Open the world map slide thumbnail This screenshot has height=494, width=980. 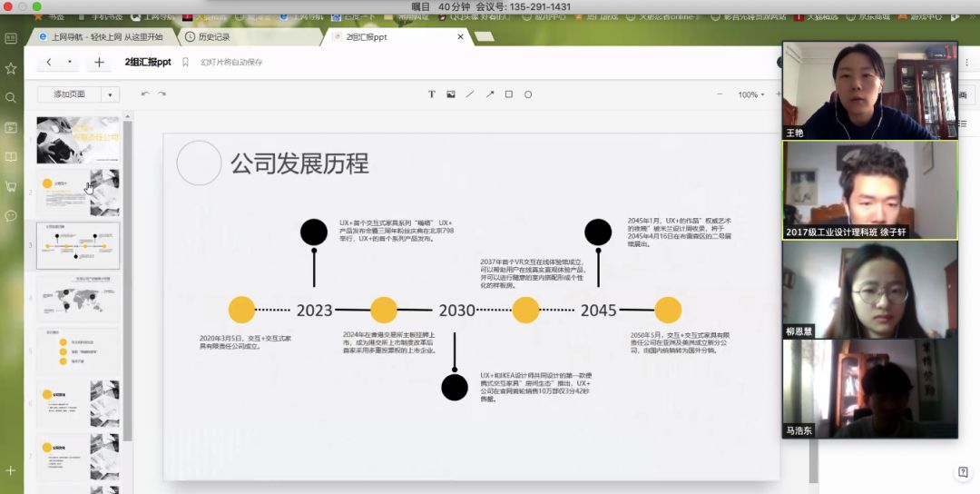click(78, 298)
